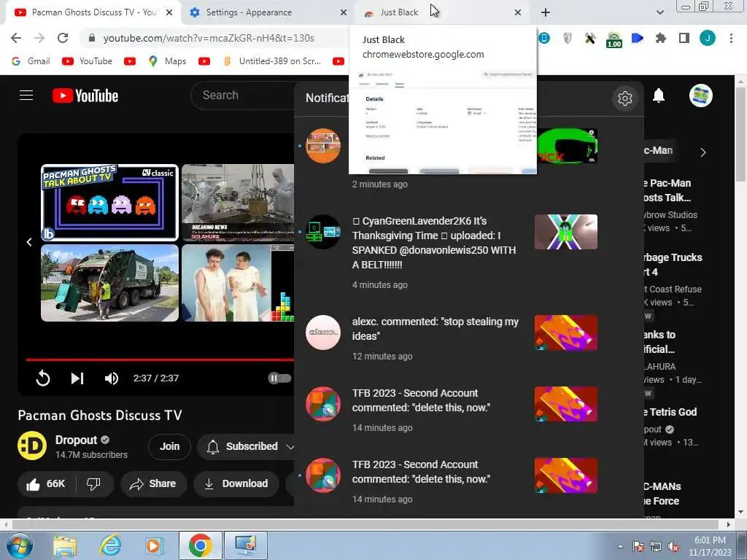Open the Maps bookmark

167,61
